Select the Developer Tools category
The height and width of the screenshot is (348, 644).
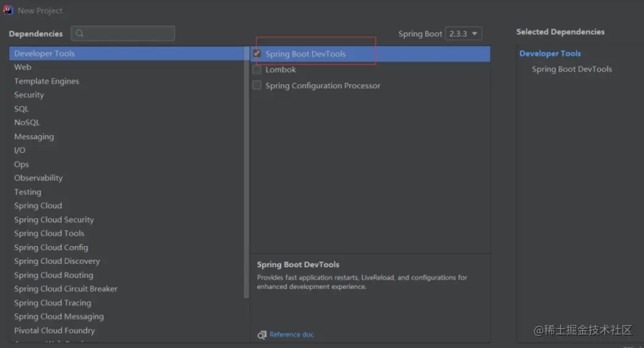126,53
